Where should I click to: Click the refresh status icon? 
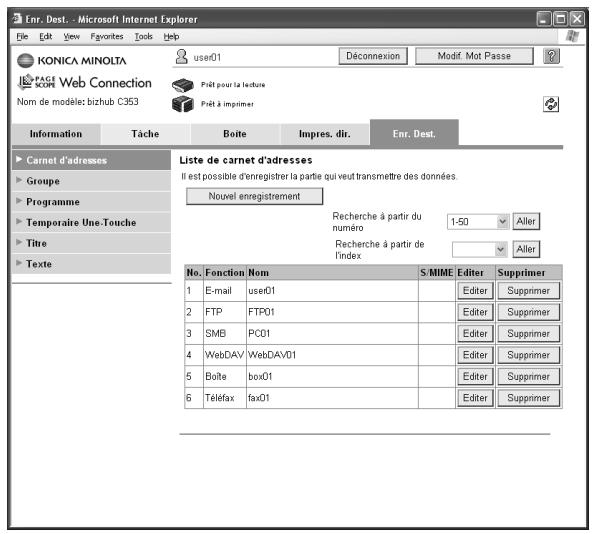pos(551,104)
